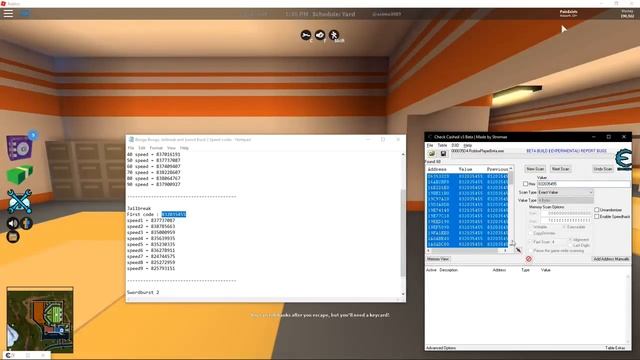Click the speed9 line in Notepad
This screenshot has width=640, height=360.
(151, 269)
